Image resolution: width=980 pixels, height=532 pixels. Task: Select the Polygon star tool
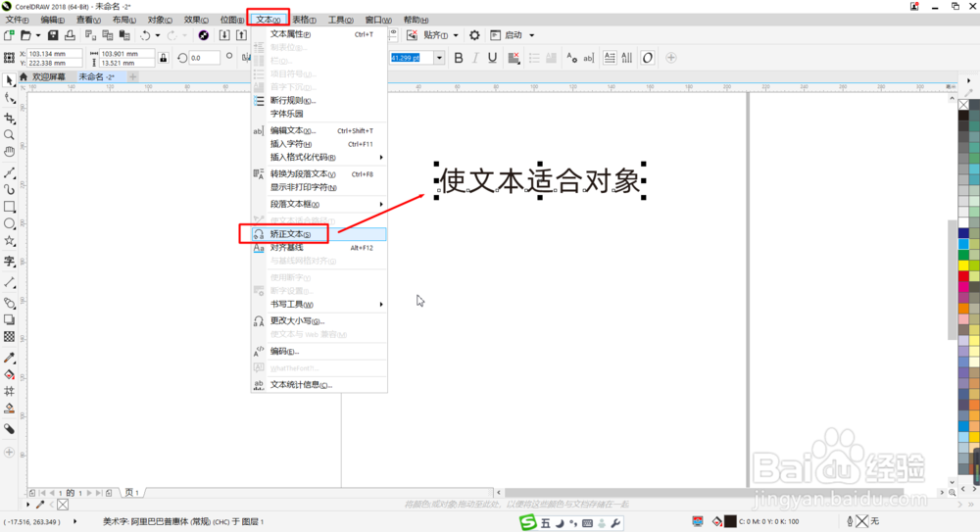click(10, 241)
